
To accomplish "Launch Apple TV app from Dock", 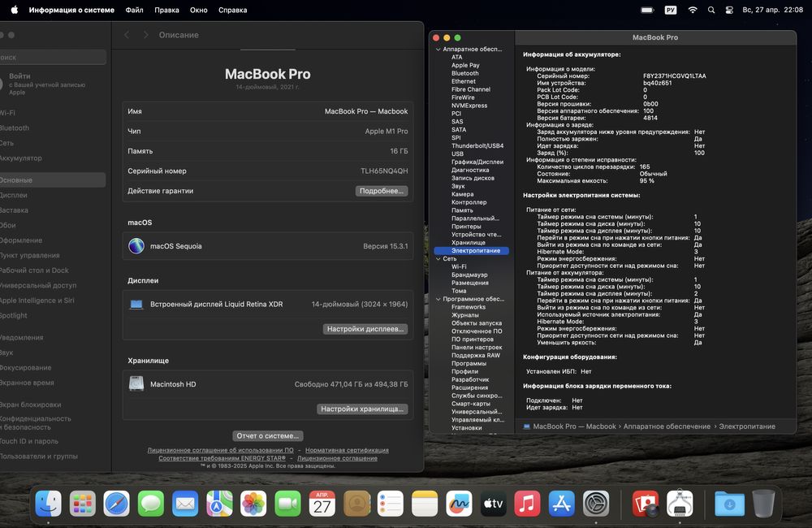I will [493, 503].
